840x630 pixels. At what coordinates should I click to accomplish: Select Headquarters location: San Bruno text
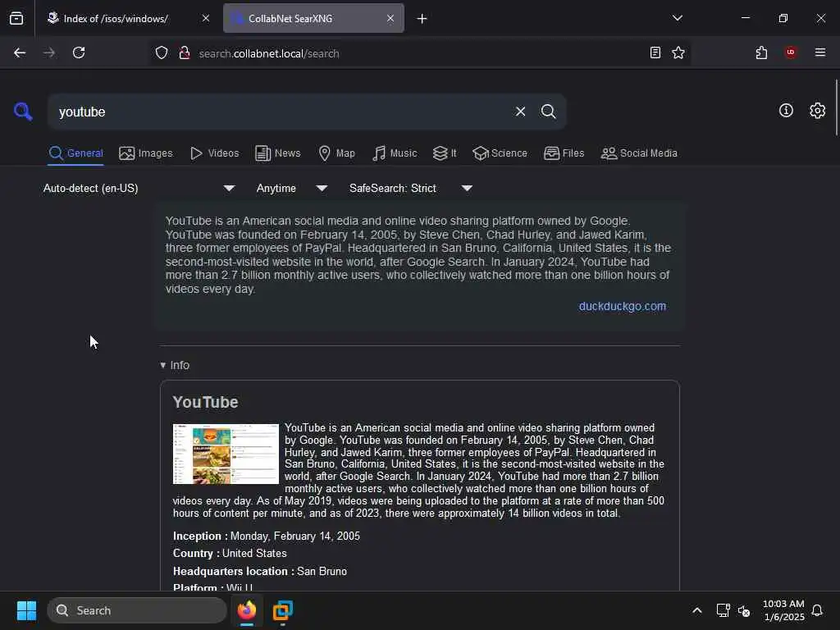[260, 571]
